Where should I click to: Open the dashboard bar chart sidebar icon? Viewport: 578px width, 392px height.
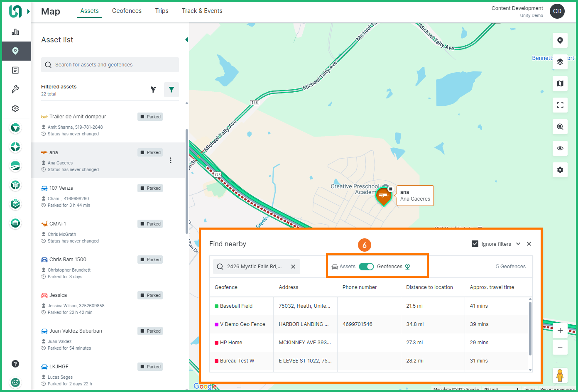15,32
